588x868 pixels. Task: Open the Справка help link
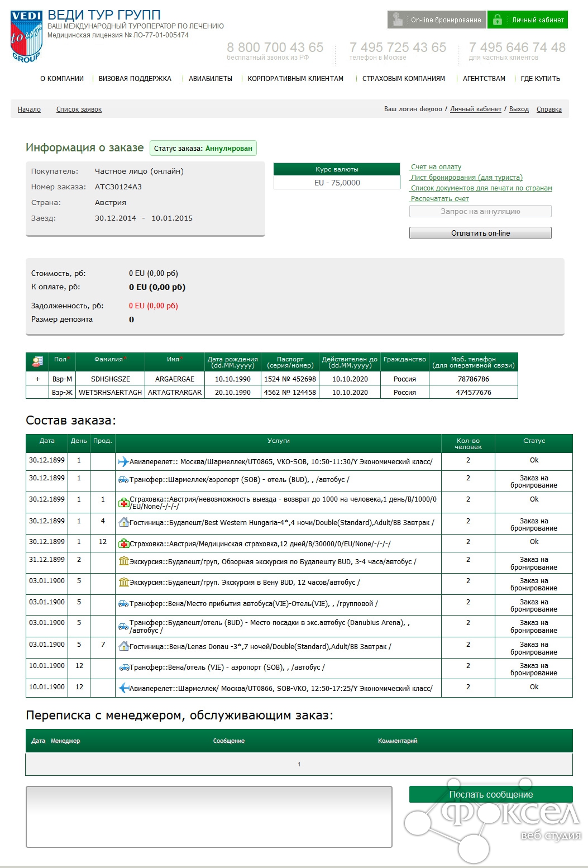click(x=549, y=109)
